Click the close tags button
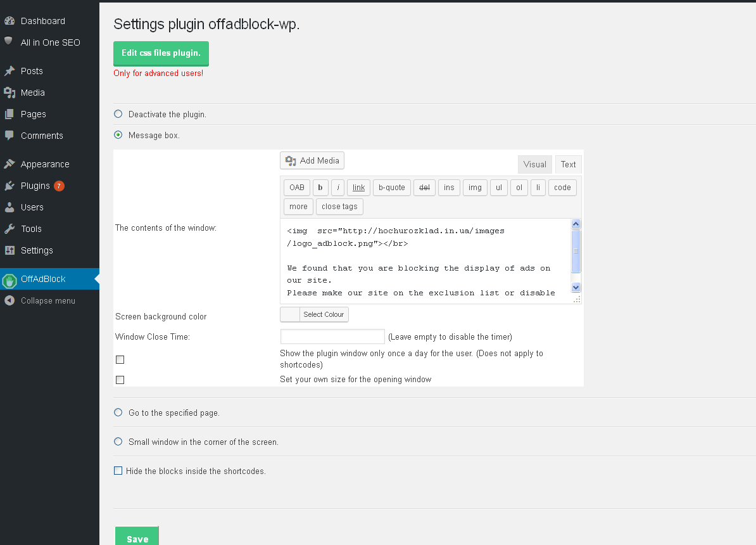The height and width of the screenshot is (545, 756). point(339,207)
